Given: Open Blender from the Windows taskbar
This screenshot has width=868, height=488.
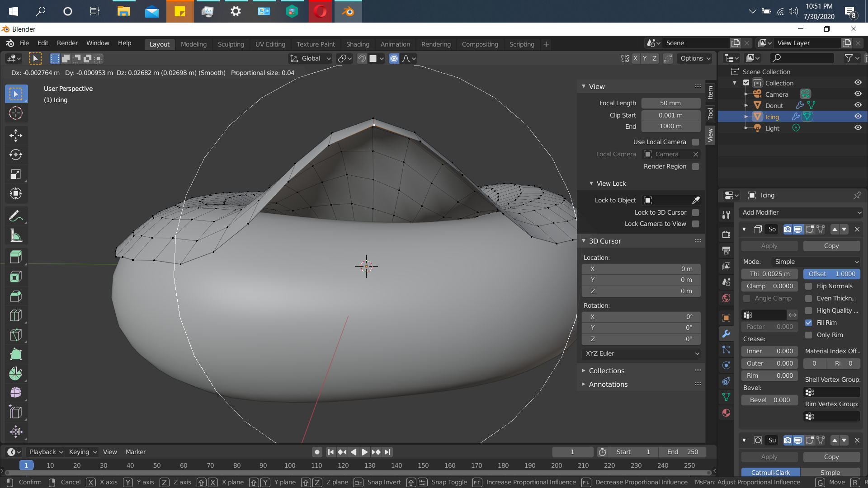Looking at the screenshot, I should pos(348,11).
